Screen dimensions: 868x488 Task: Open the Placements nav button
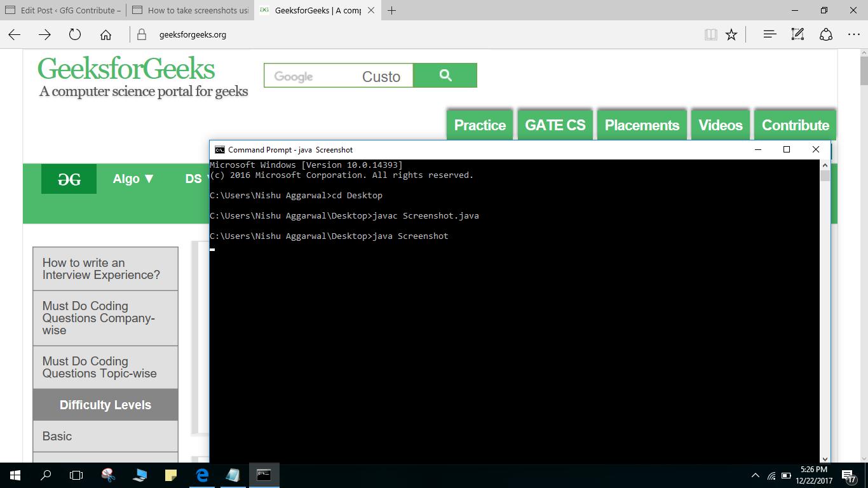pyautogui.click(x=642, y=125)
